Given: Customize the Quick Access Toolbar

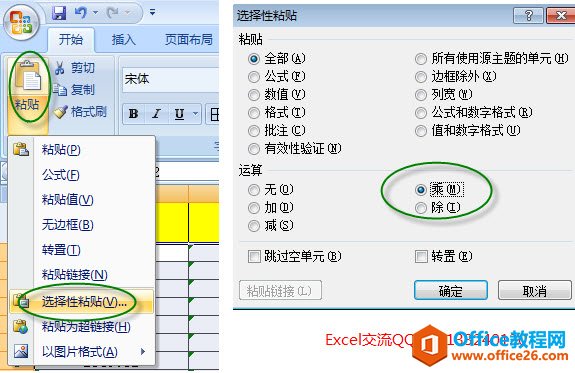Looking at the screenshot, I should (153, 13).
